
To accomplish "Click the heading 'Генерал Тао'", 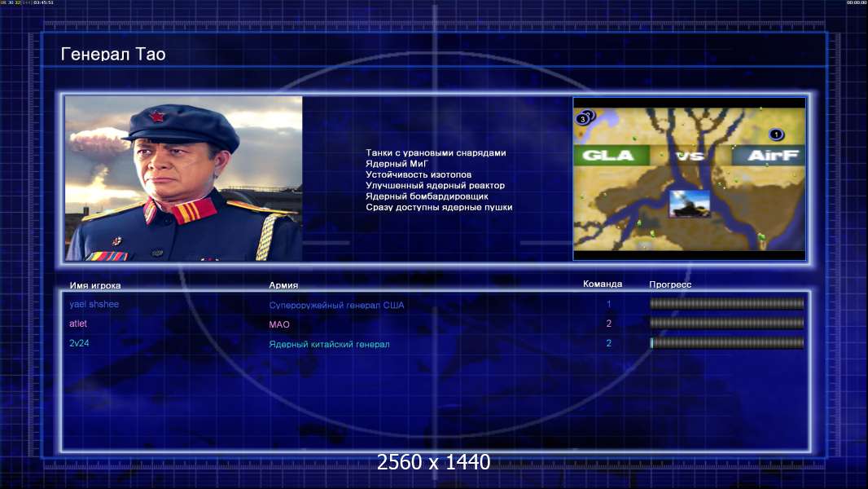I will (x=113, y=55).
